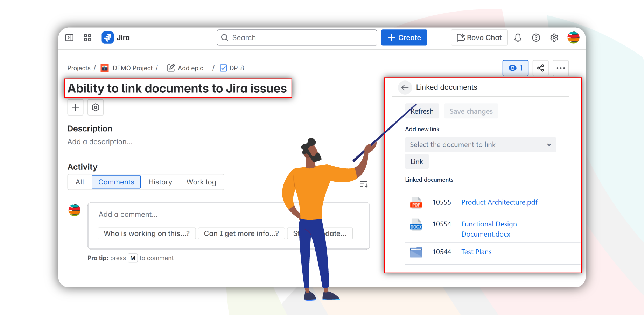Click the DEMO Project icon in breadcrumb

coord(105,68)
